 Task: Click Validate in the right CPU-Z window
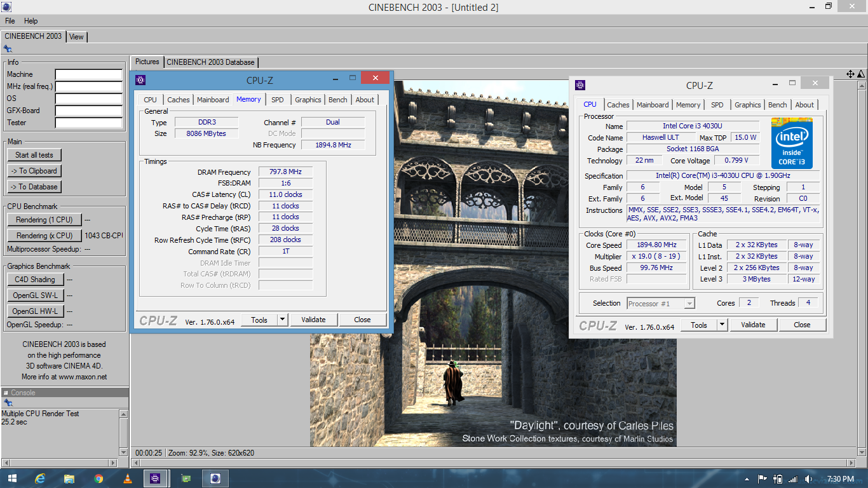click(753, 325)
